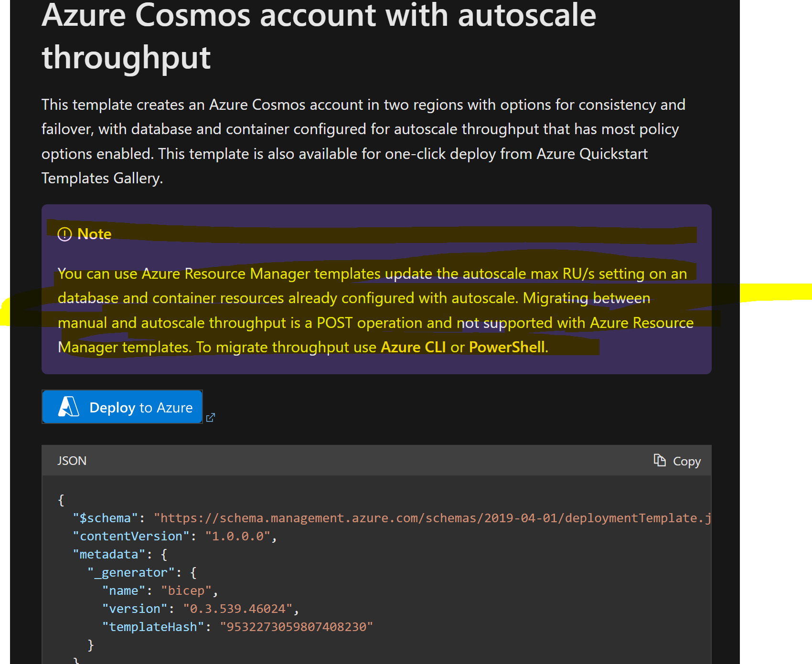Click the templateHash number value
Viewport: 812px width, 664px height.
[296, 627]
